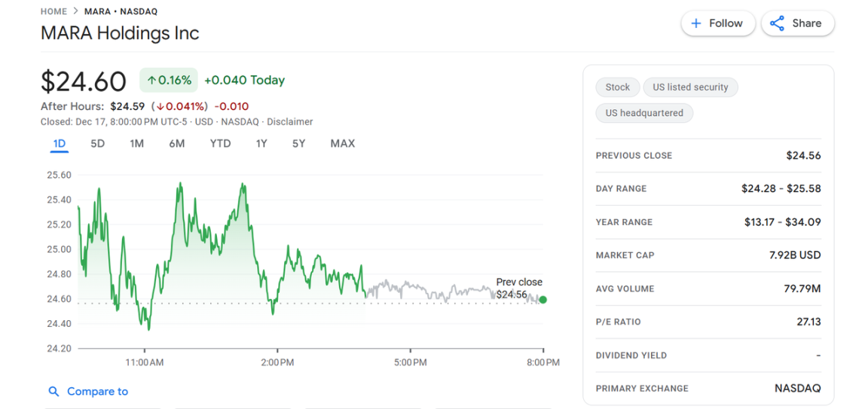868x409 pixels.
Task: Select the 1D time range tab
Action: (60, 144)
